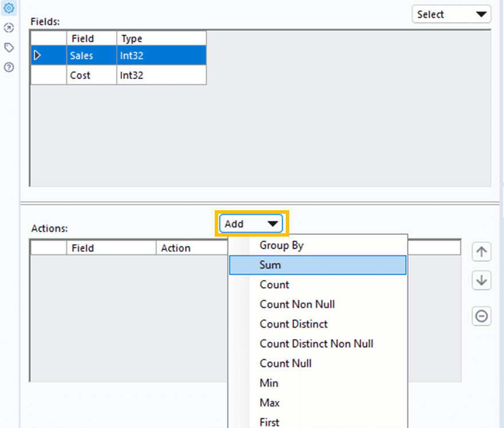
Task: Select Sum in the action list
Action: pos(270,265)
